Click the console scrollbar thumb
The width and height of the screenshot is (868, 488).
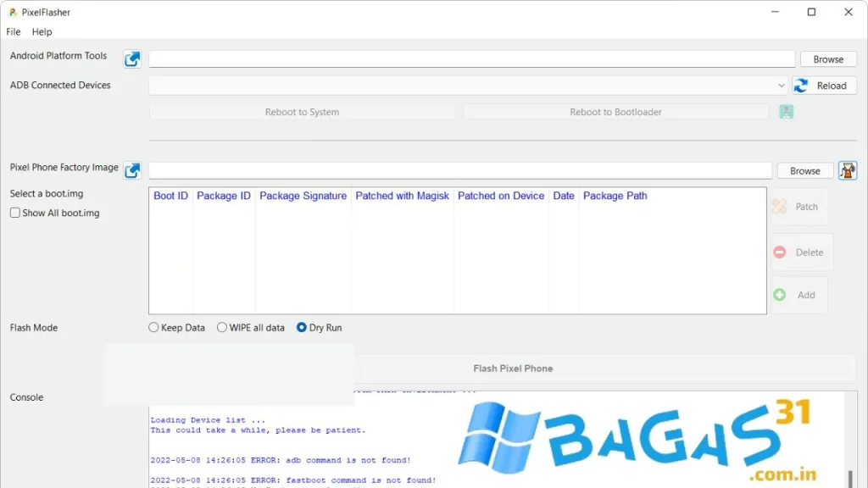[x=850, y=480]
